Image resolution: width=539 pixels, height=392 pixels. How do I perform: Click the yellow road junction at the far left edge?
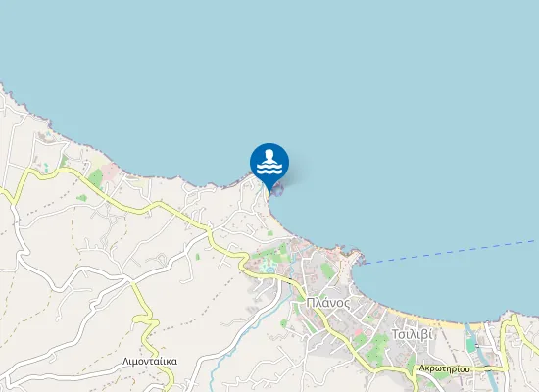(x=11, y=201)
